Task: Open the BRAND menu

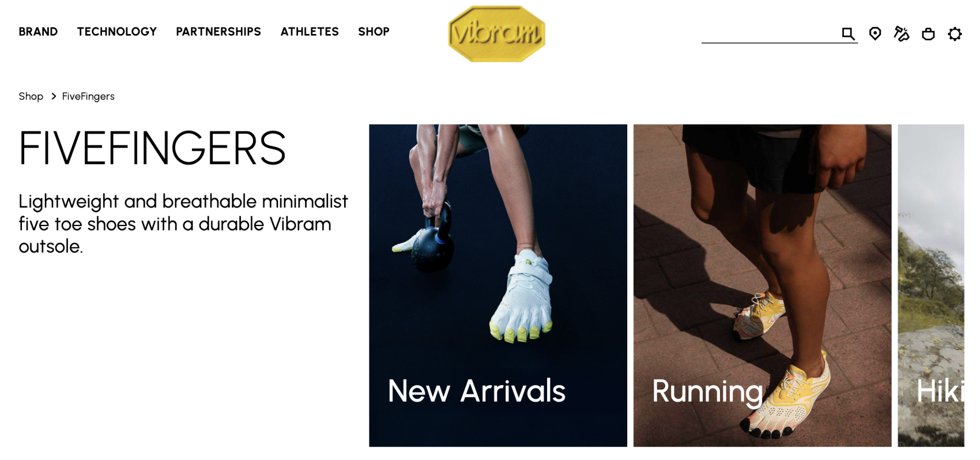Action: (38, 32)
